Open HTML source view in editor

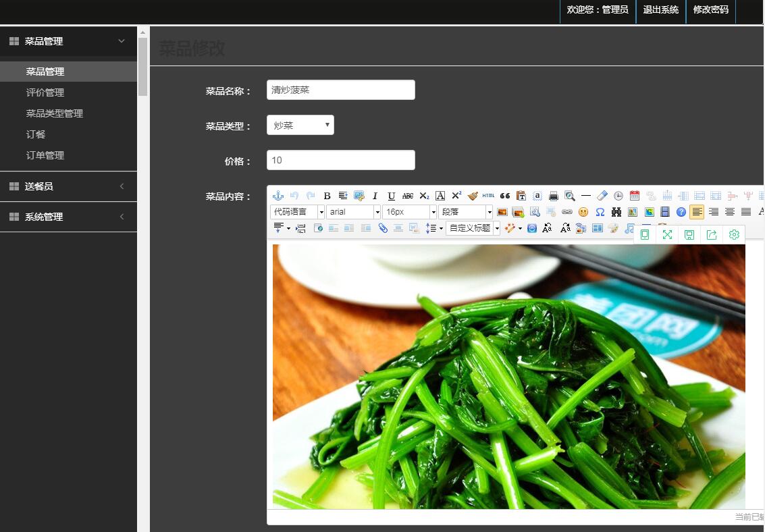pyautogui.click(x=488, y=196)
